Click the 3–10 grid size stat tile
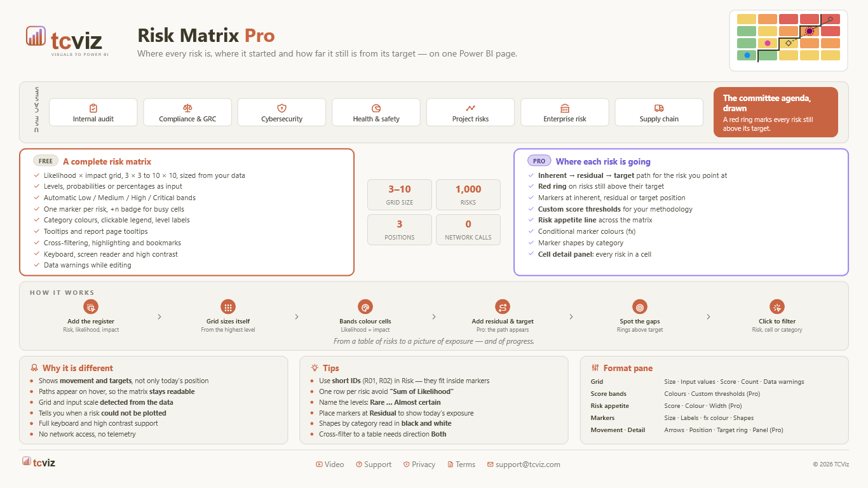 pos(400,194)
